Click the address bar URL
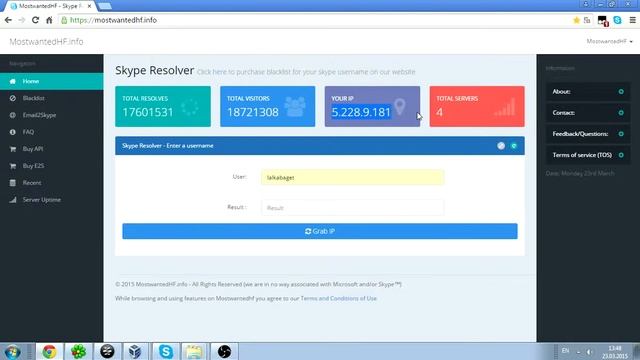This screenshot has width=640, height=360. pos(113,20)
